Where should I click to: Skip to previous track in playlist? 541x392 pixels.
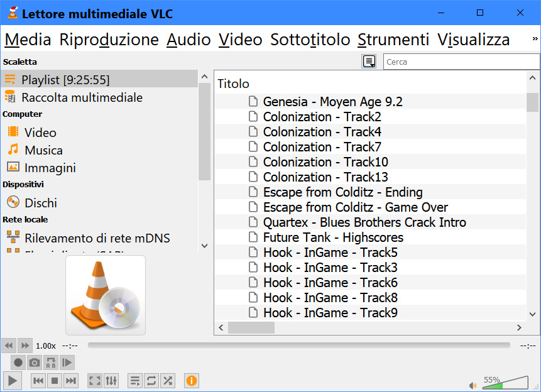(38, 381)
